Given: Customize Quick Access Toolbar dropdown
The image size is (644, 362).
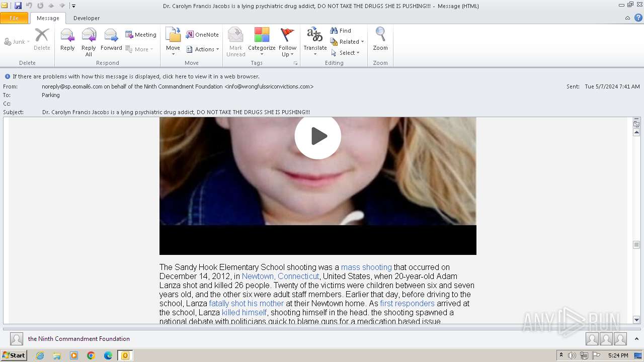Looking at the screenshot, I should pyautogui.click(x=73, y=6).
